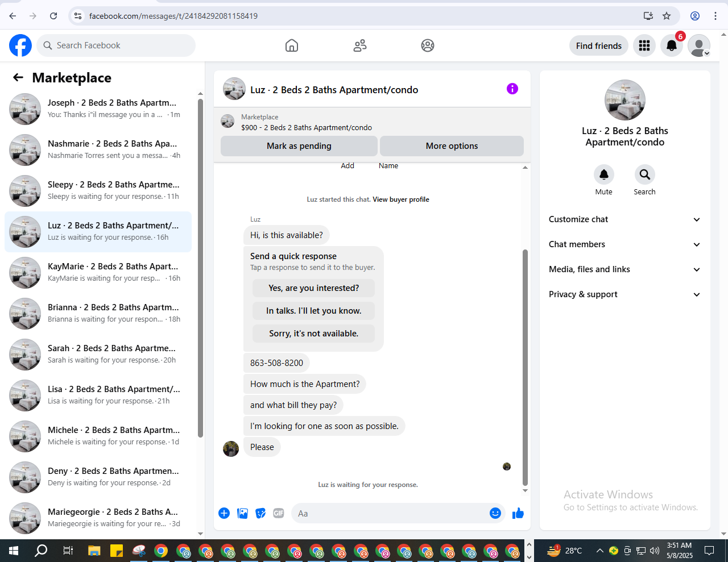
Task: Open the Groups icon in top navigation
Action: (428, 45)
